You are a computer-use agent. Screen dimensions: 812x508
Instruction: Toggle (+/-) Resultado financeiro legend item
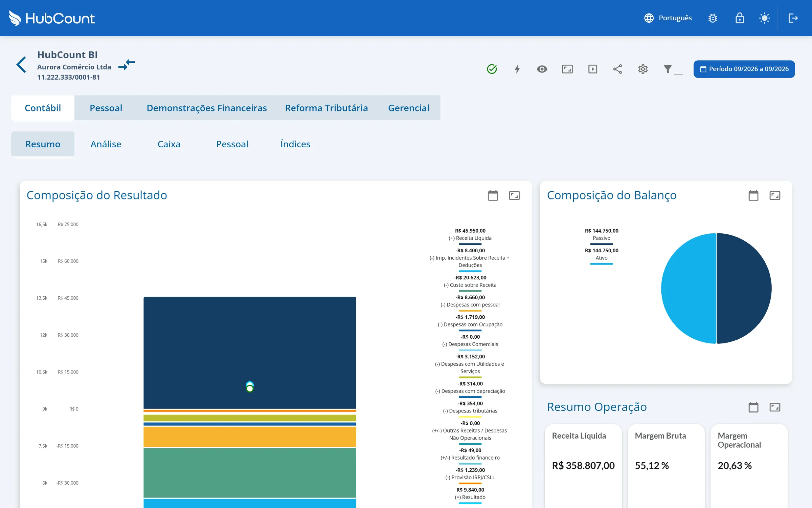pos(470,456)
